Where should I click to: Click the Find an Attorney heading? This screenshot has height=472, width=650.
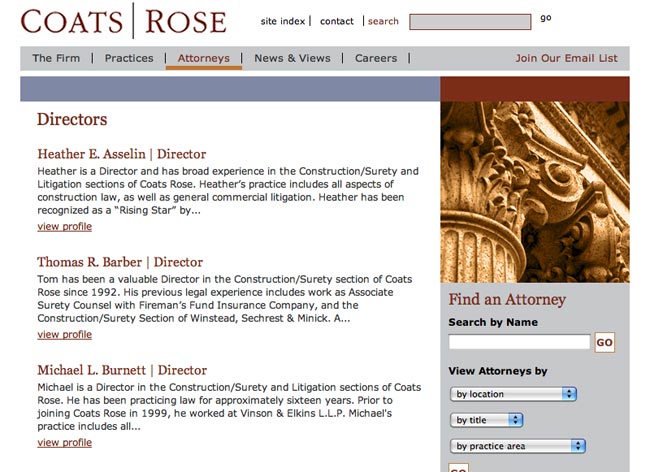click(x=507, y=299)
